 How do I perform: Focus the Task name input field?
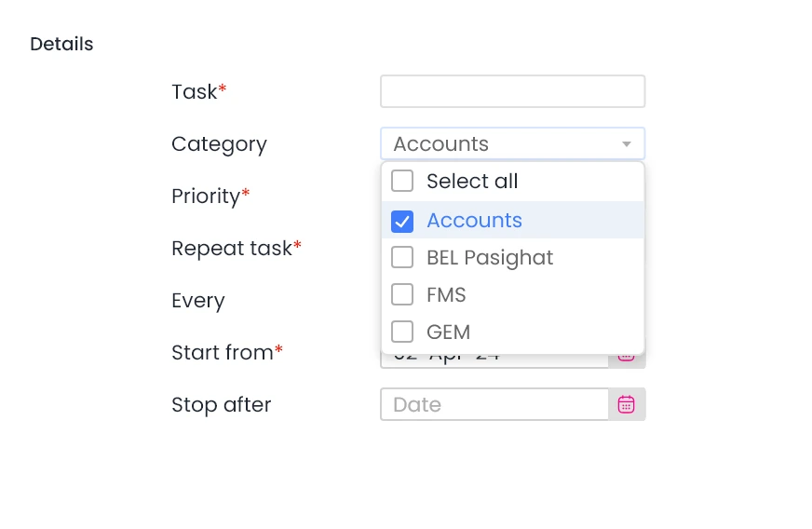[x=512, y=91]
